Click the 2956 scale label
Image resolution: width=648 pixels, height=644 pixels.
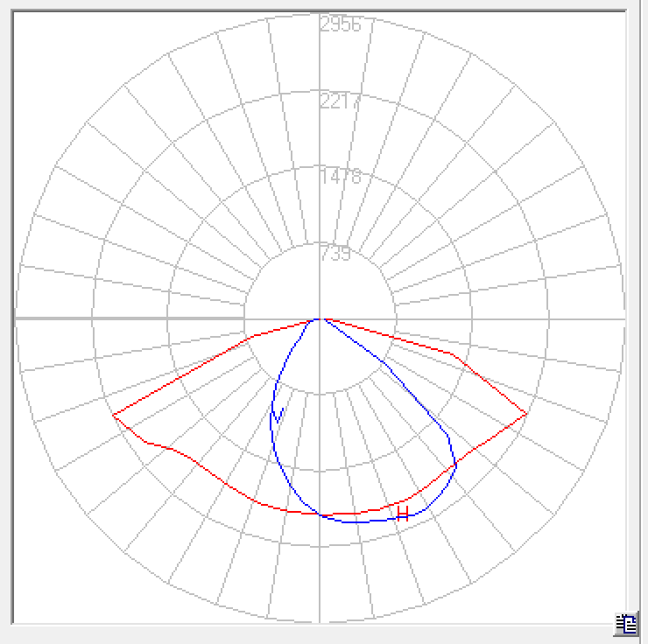click(x=341, y=24)
